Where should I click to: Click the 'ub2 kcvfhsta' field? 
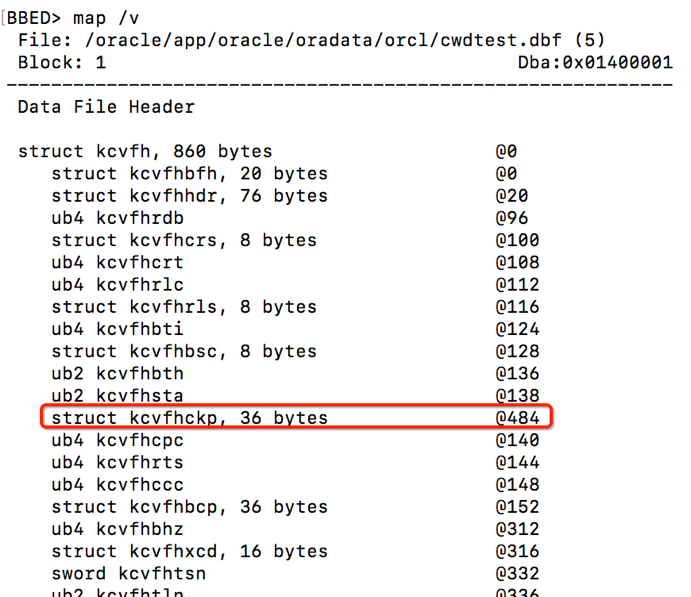click(118, 396)
